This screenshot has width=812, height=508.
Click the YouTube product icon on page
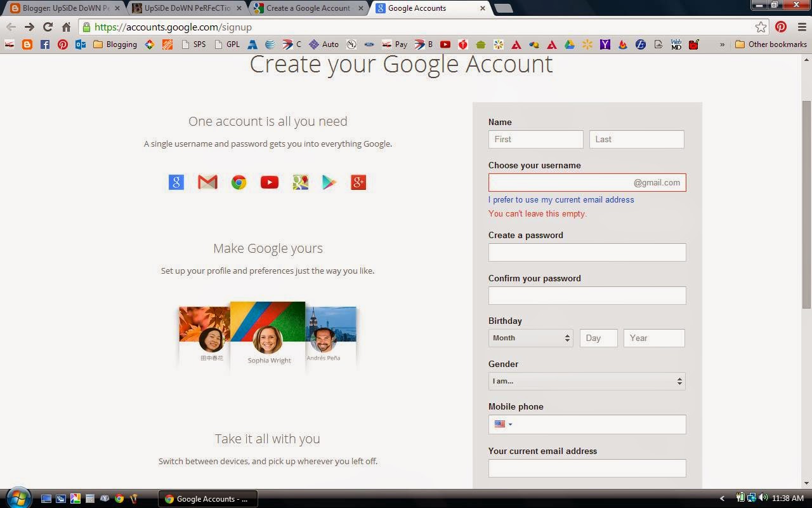270,182
